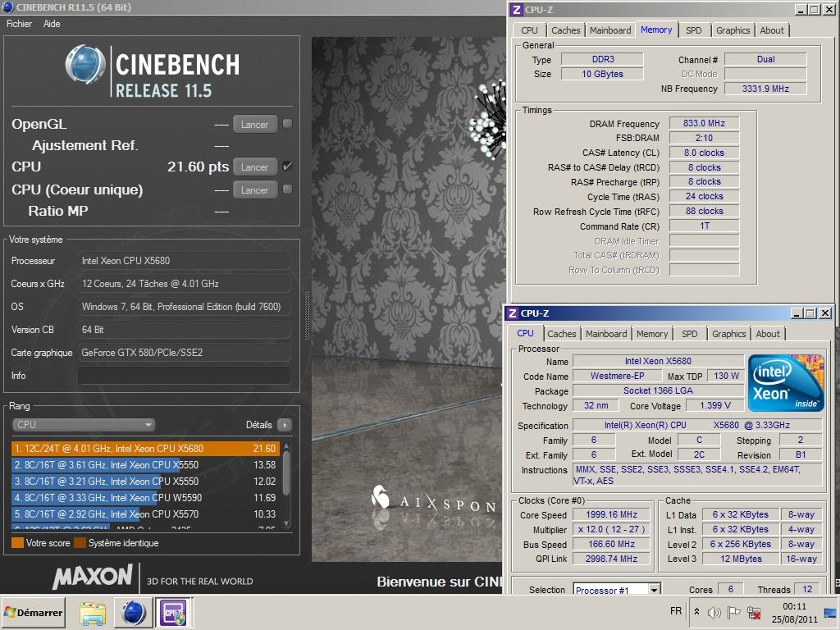The width and height of the screenshot is (840, 630).
Task: Open SPD tab in lower CPU-Z window
Action: tap(689, 335)
